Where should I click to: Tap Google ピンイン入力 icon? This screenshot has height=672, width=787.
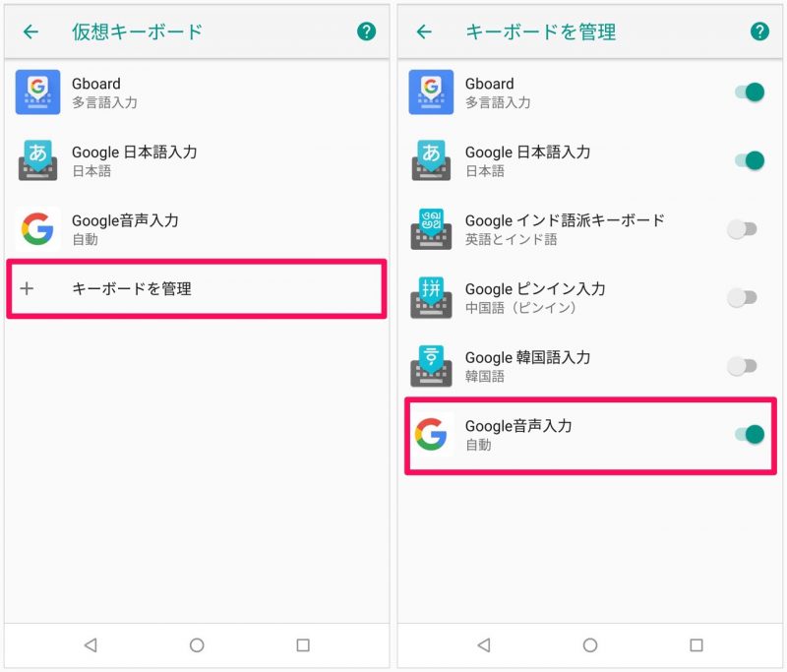point(431,297)
